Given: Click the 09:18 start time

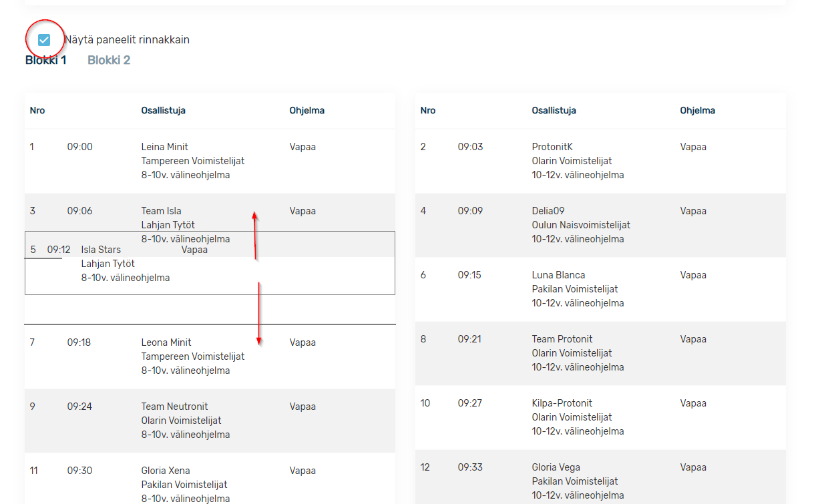Looking at the screenshot, I should [x=79, y=342].
